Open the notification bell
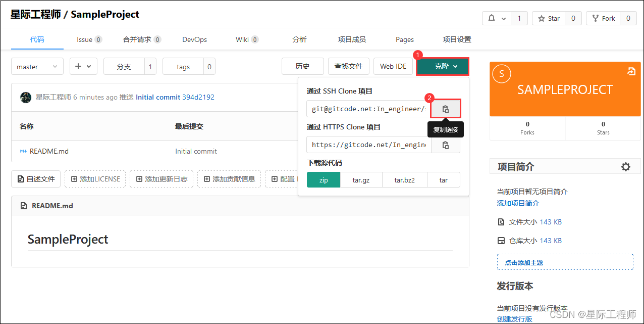644x324 pixels. (491, 18)
